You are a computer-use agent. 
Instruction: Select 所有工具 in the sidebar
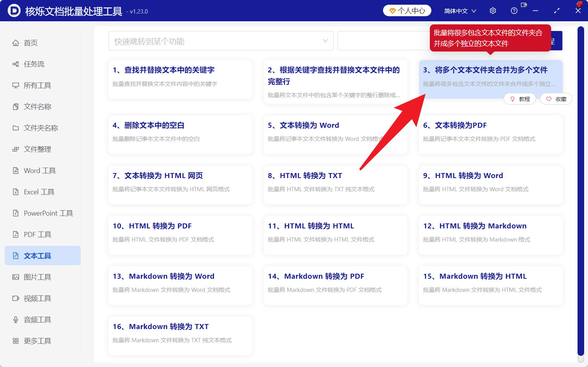[43, 86]
